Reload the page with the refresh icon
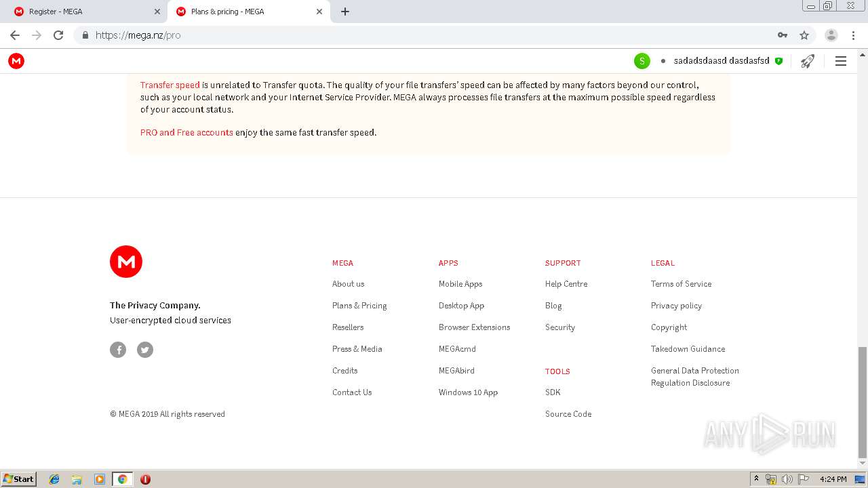Viewport: 868px width, 488px height. click(58, 35)
